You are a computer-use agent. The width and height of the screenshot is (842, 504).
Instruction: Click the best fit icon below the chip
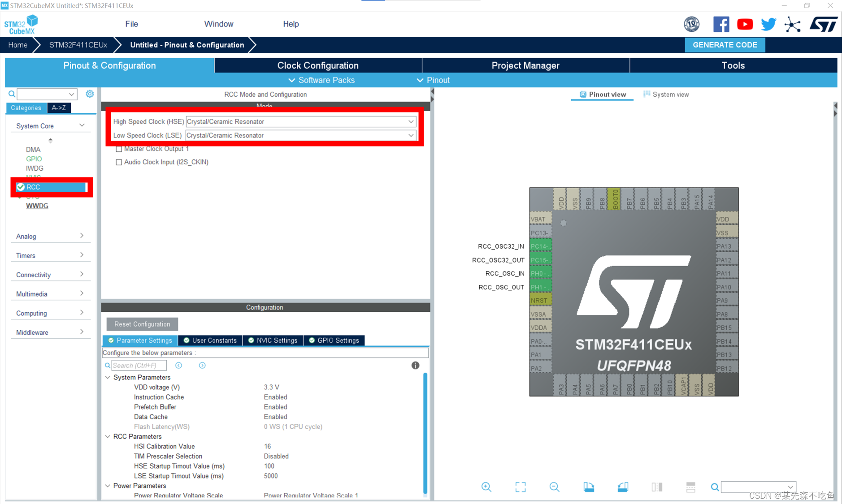[x=520, y=487]
